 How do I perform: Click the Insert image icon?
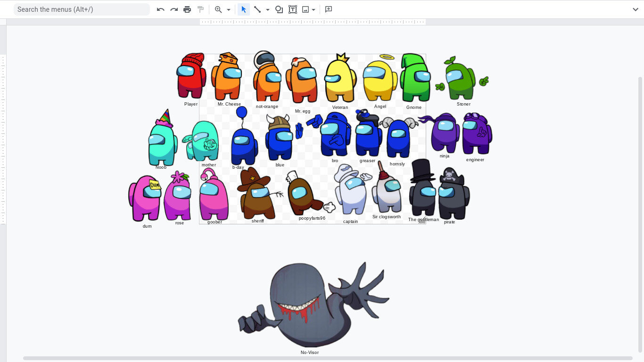pos(305,9)
